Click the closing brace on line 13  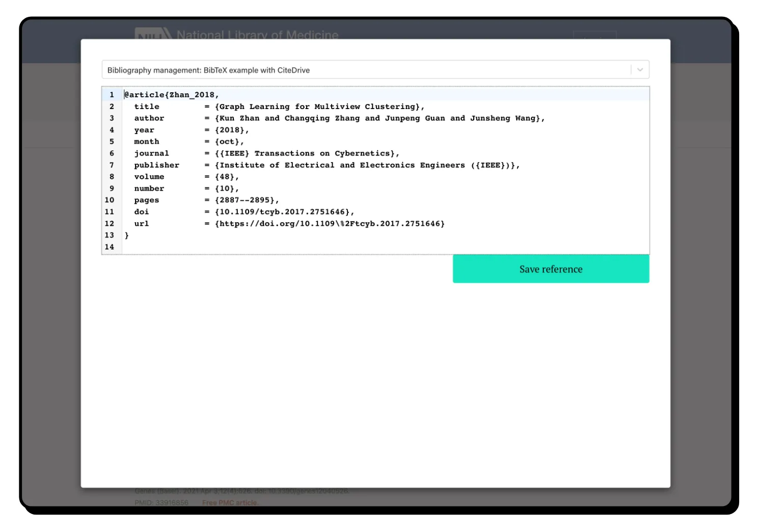(x=127, y=235)
